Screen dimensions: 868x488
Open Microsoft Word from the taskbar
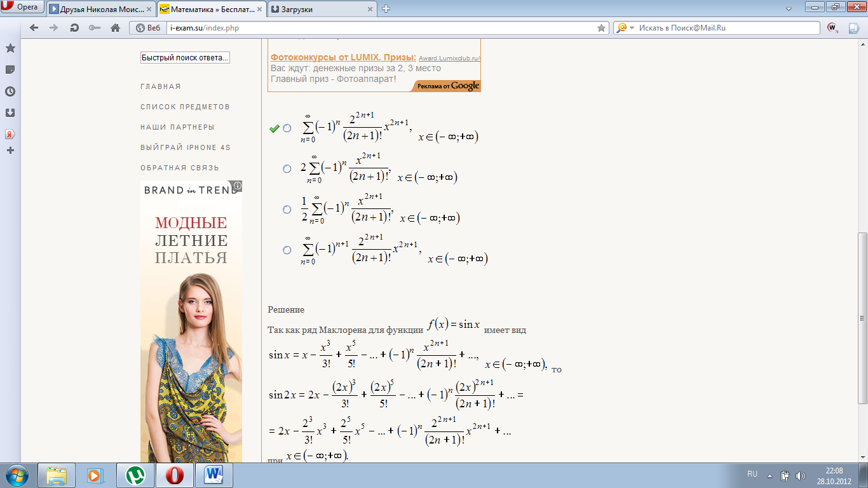(x=214, y=475)
